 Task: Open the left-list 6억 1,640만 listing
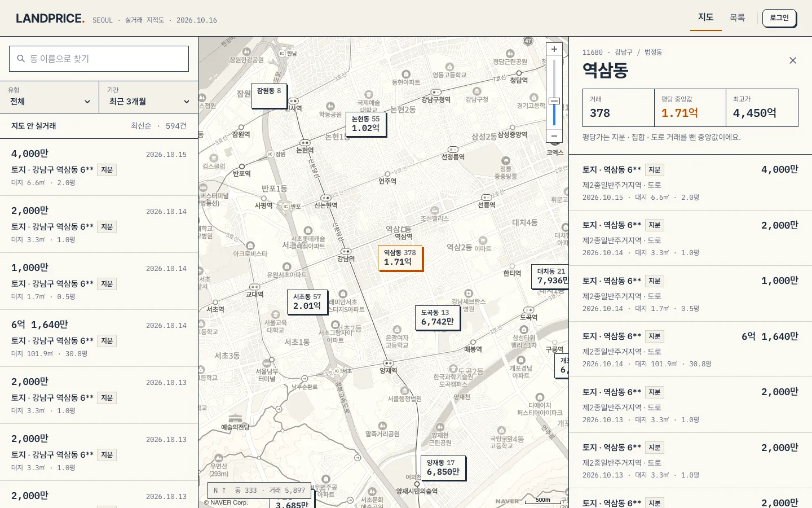pos(99,339)
